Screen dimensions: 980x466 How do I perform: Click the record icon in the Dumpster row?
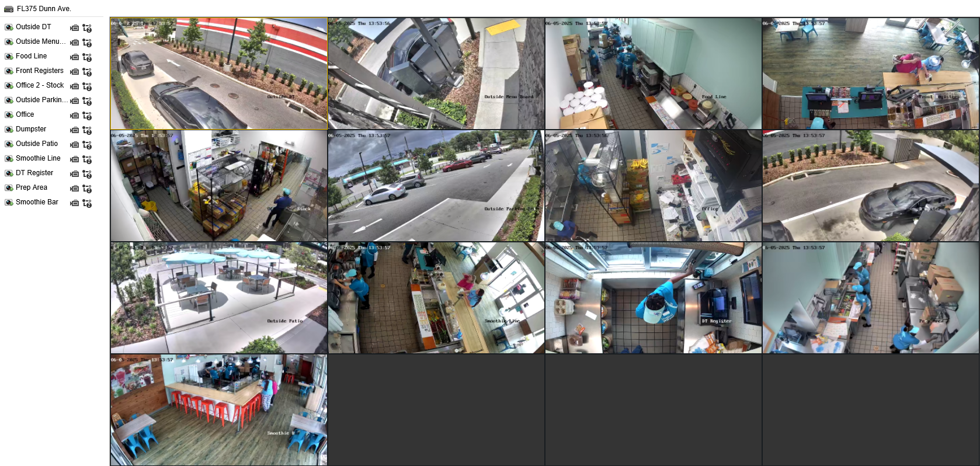tap(74, 130)
